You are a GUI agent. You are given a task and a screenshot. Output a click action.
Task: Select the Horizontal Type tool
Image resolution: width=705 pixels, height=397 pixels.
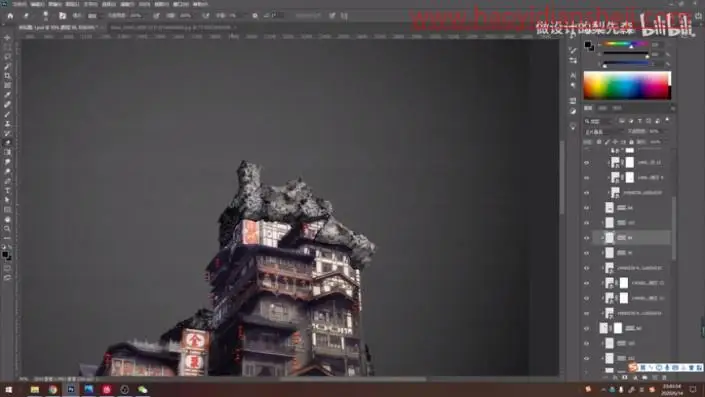click(x=7, y=190)
